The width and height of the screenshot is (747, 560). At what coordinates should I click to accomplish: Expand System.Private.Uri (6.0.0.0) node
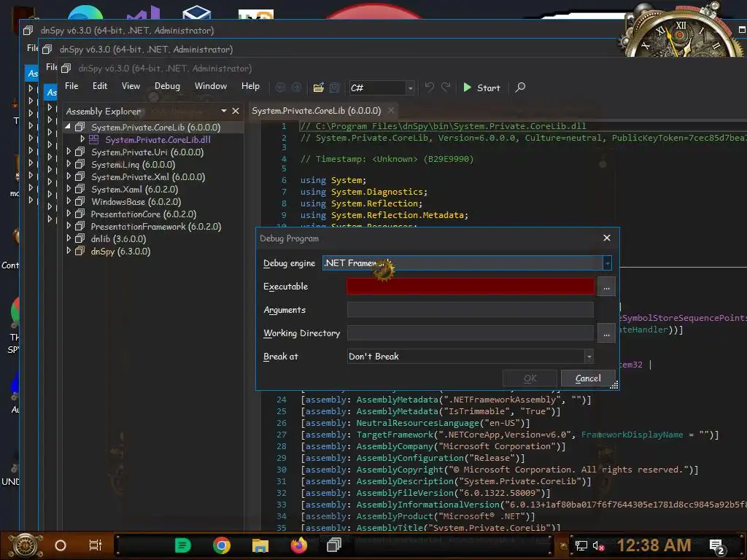coord(69,152)
